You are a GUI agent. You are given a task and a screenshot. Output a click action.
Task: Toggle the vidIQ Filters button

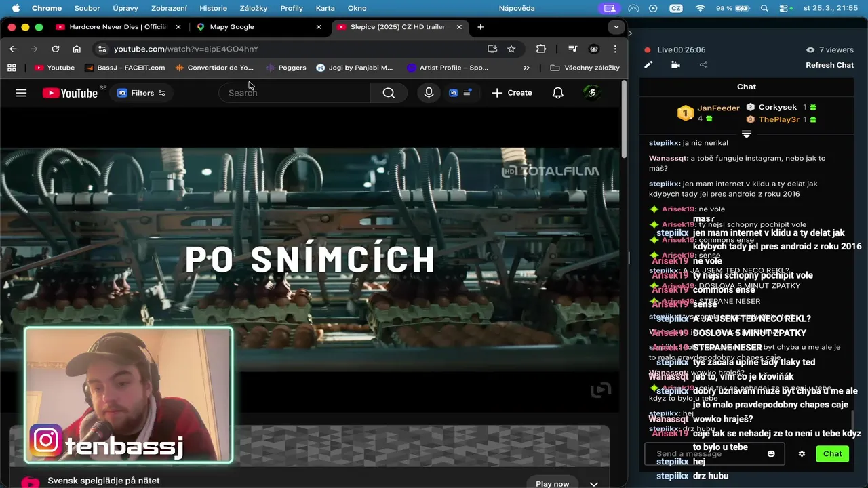pos(141,93)
